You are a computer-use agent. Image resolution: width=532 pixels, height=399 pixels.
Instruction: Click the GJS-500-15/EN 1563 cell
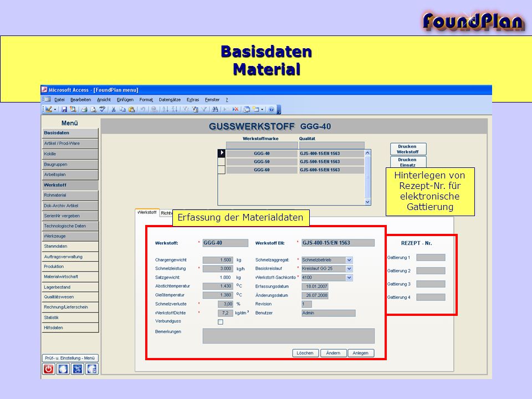[x=331, y=161]
